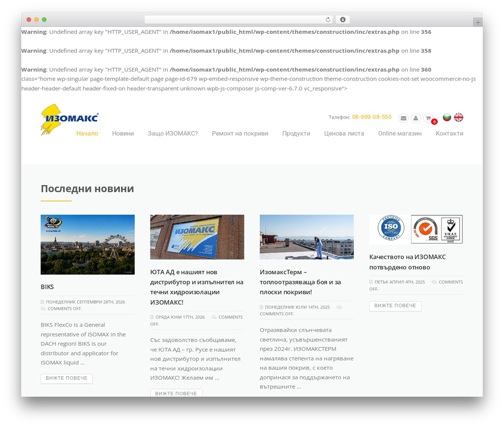The width and height of the screenshot is (504, 427).
Task: Click the browser download icon
Action: click(343, 20)
